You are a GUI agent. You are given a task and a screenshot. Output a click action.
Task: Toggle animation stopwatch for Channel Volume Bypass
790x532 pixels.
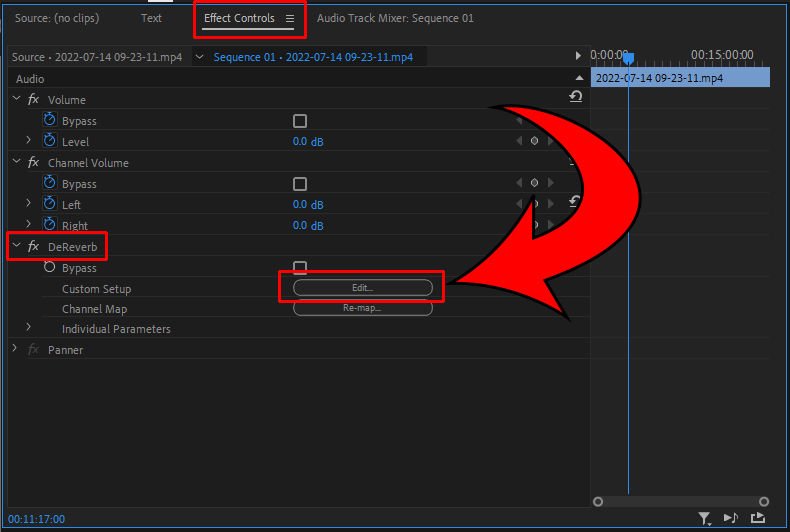(x=49, y=182)
